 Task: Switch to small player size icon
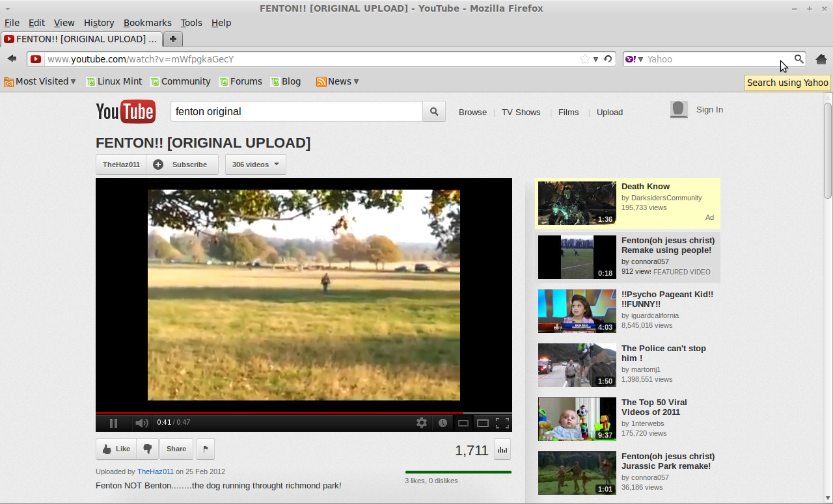[x=463, y=423]
